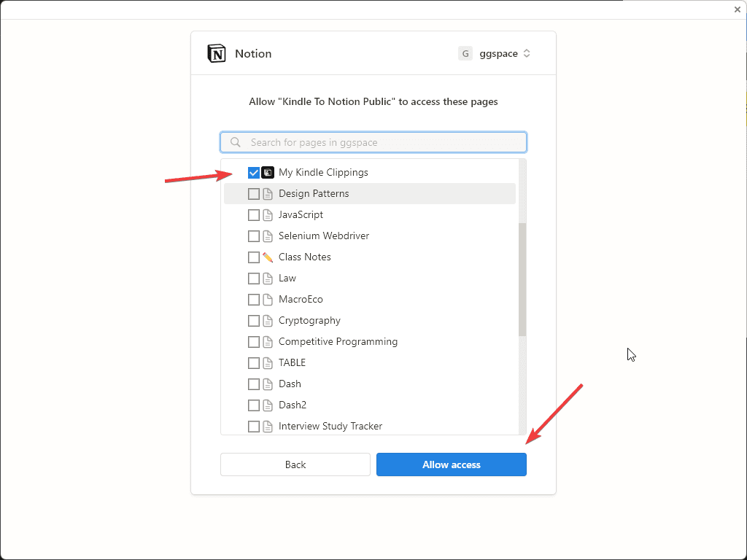This screenshot has height=560, width=747.
Task: Click the 'Dash2' label
Action: [293, 405]
